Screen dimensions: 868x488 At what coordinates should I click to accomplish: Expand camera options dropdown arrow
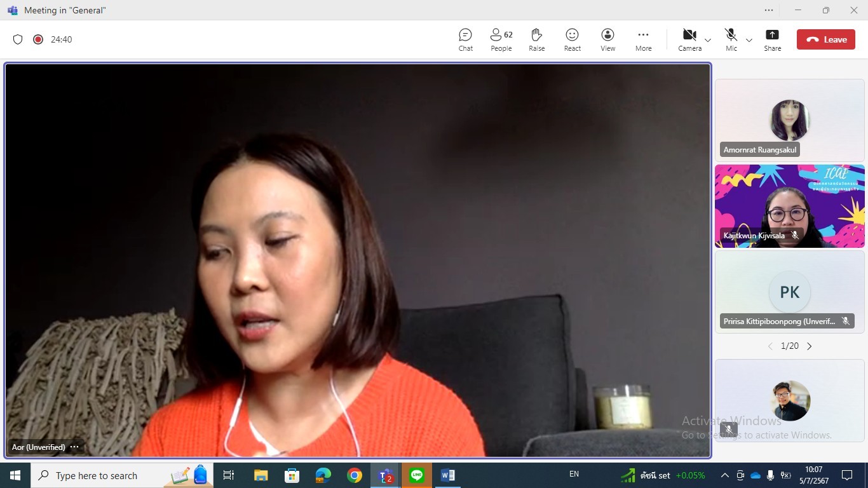point(708,40)
